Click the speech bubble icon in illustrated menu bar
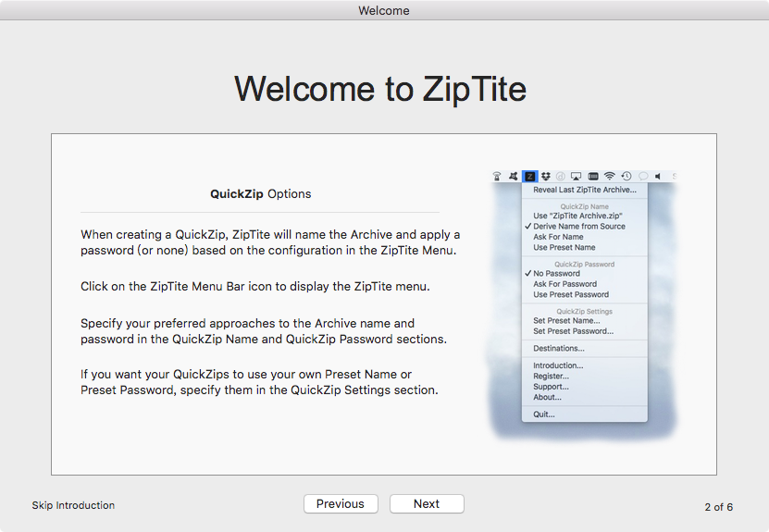 (643, 176)
